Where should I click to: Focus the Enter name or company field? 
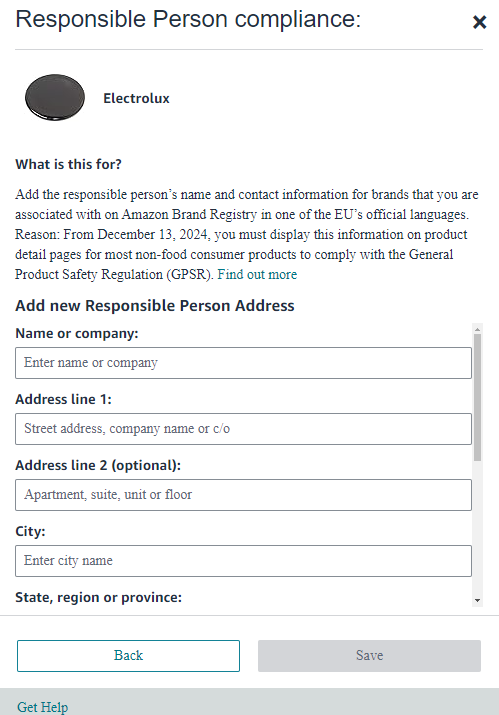(244, 363)
